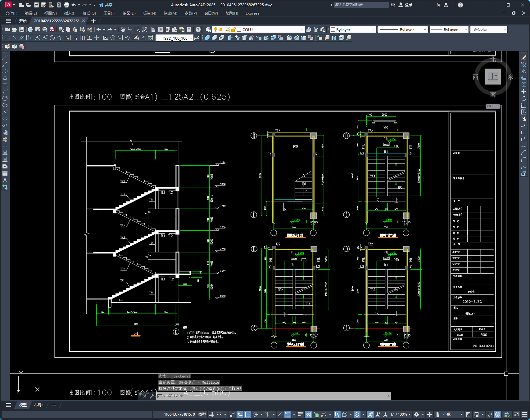
Task: Select the Line tool in the draw toolbar
Action: coord(5,57)
